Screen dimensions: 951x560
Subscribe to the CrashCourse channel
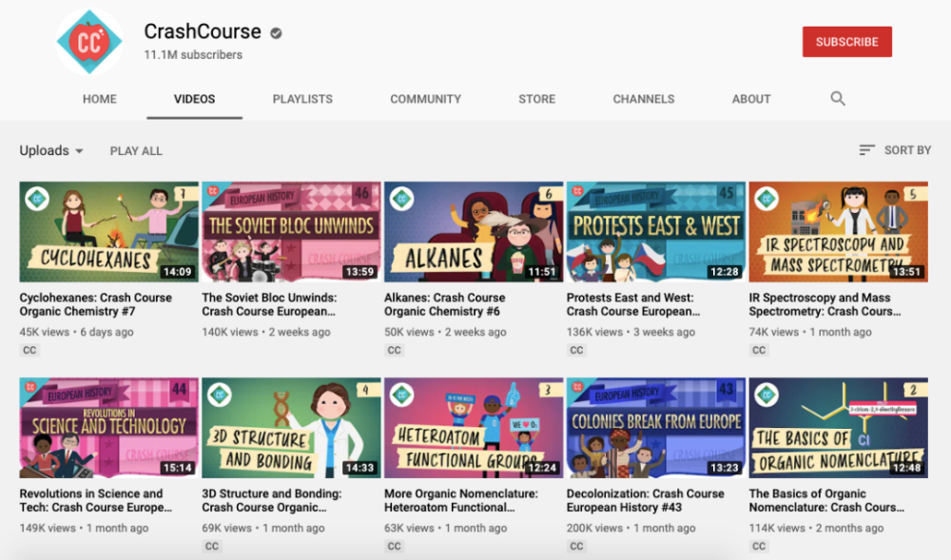[x=847, y=42]
